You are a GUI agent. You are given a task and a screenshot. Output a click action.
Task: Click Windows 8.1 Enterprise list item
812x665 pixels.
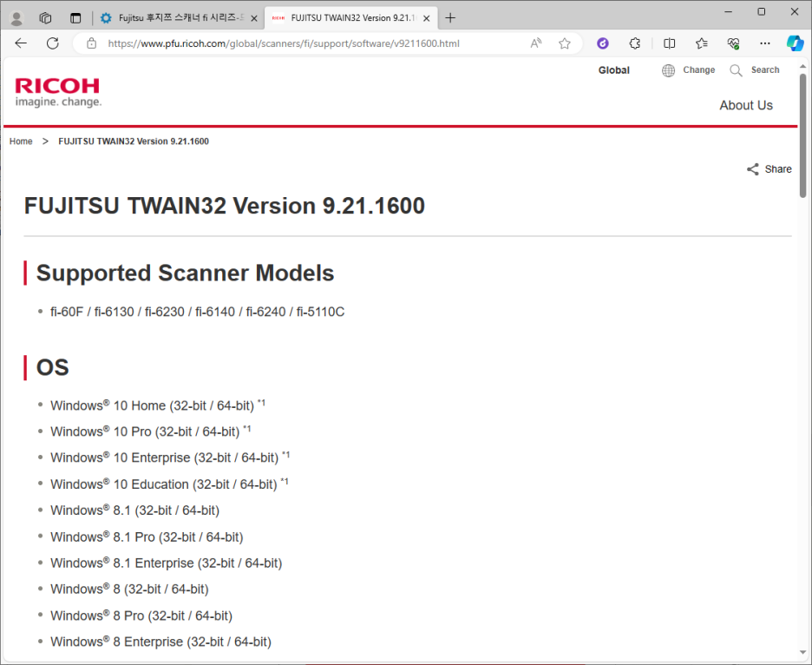pyautogui.click(x=167, y=563)
